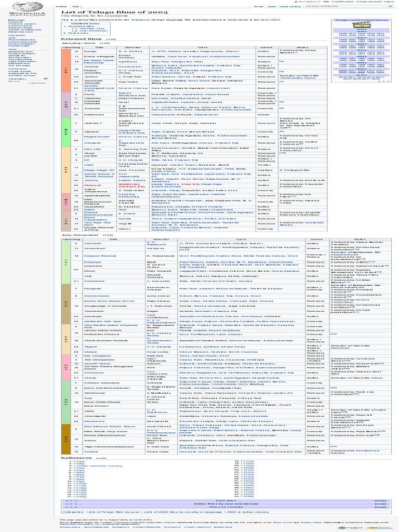Screen dimensions: 399x532
Task: Click the clapperboard image in the infobox
Action: click(361, 25)
